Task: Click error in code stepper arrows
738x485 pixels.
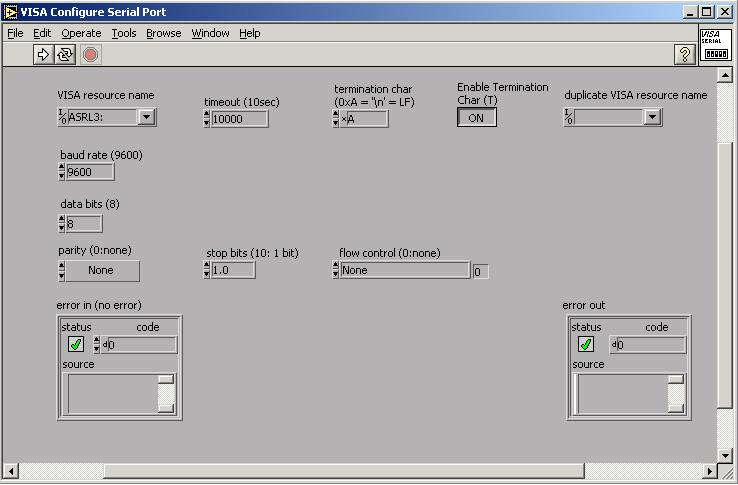Action: coord(97,344)
